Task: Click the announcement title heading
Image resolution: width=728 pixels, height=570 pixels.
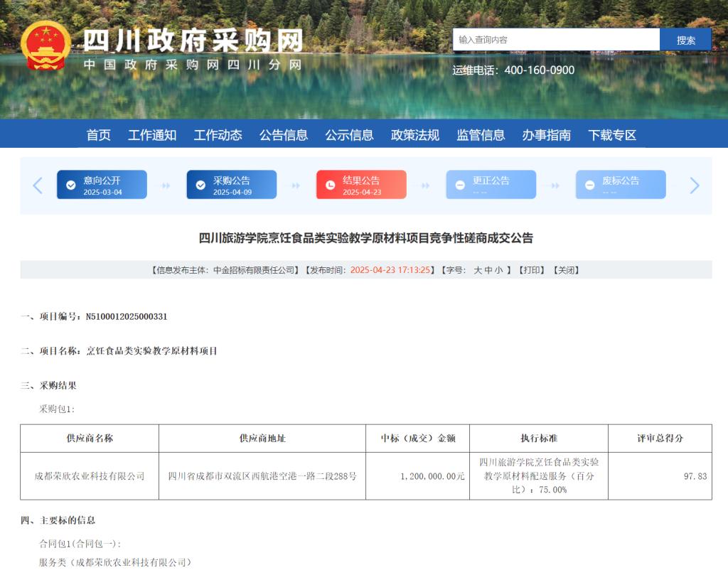Action: click(366, 238)
